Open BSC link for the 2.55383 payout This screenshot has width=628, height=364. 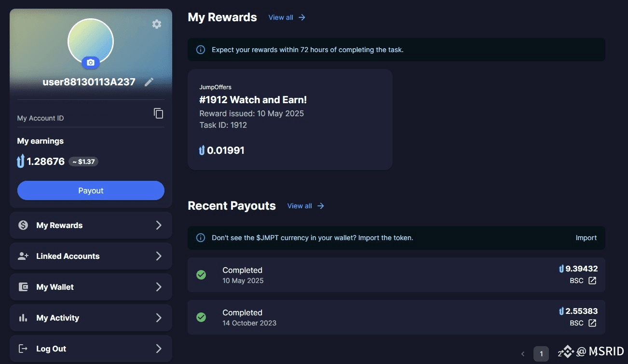pyautogui.click(x=592, y=323)
